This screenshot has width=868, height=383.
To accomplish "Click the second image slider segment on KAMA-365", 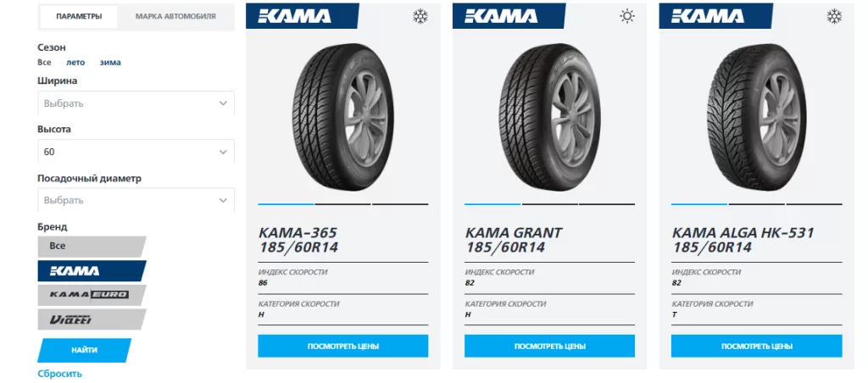I will [342, 204].
